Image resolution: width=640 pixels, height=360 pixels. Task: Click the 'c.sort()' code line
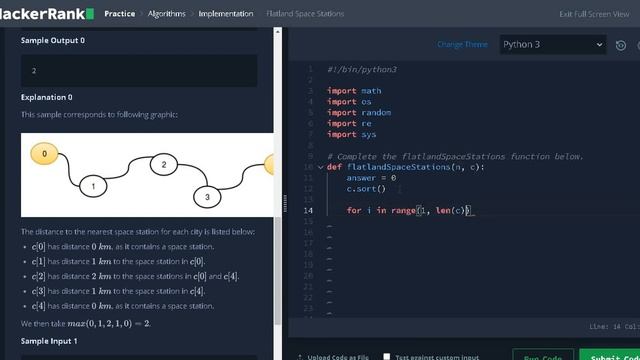click(366, 189)
